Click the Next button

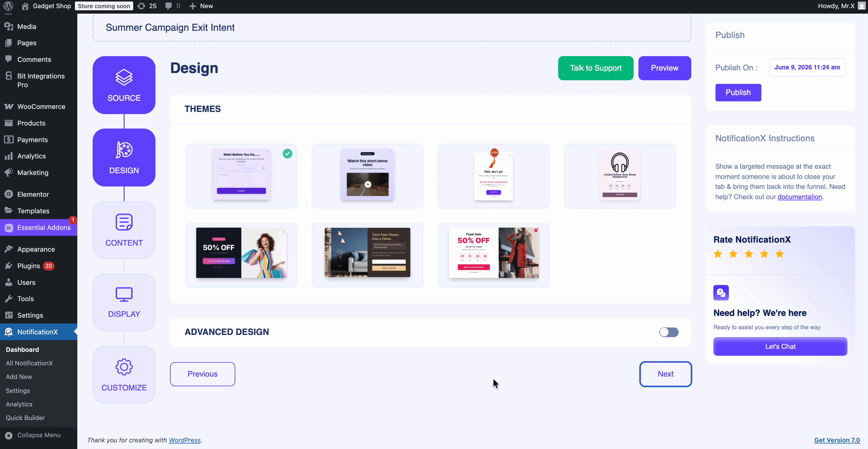(665, 374)
